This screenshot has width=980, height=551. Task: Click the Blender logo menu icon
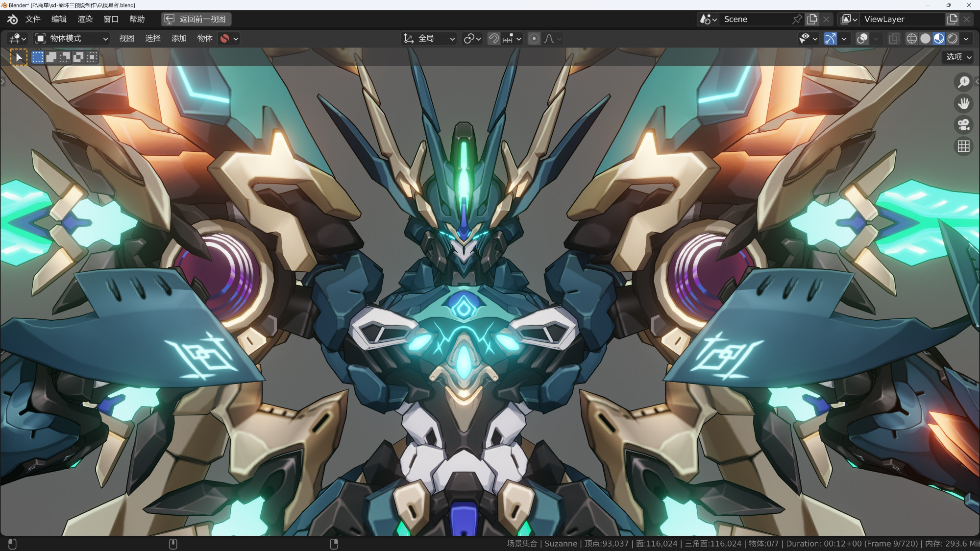point(12,19)
